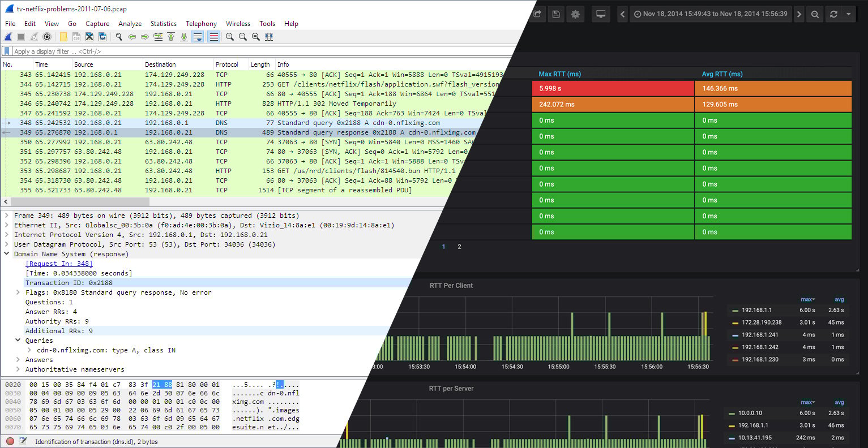Open the Telephony menu
The image size is (868, 448).
(201, 24)
